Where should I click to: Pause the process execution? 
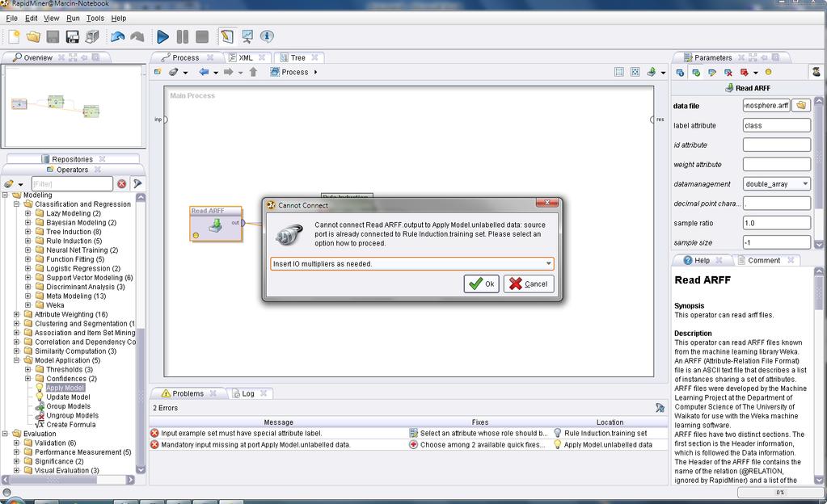click(183, 36)
